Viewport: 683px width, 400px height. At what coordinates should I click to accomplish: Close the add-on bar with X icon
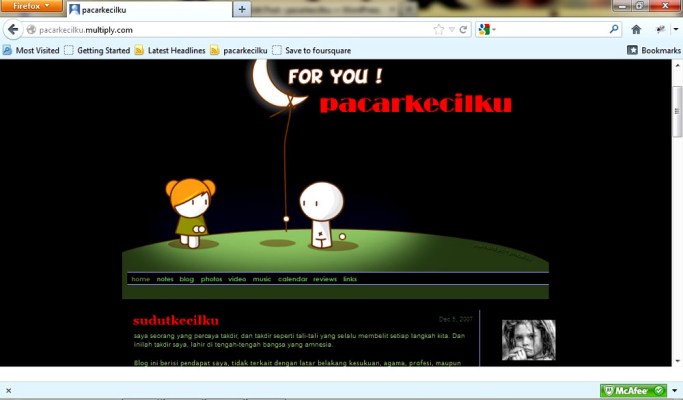point(8,391)
